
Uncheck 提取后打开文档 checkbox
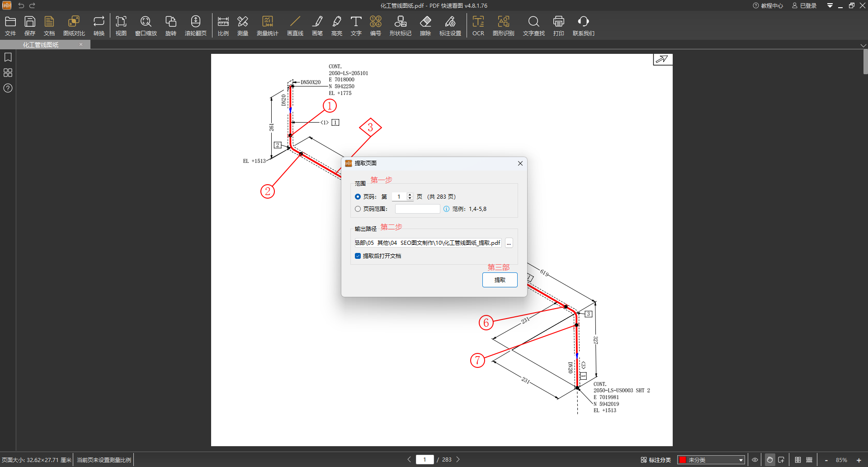pyautogui.click(x=358, y=256)
